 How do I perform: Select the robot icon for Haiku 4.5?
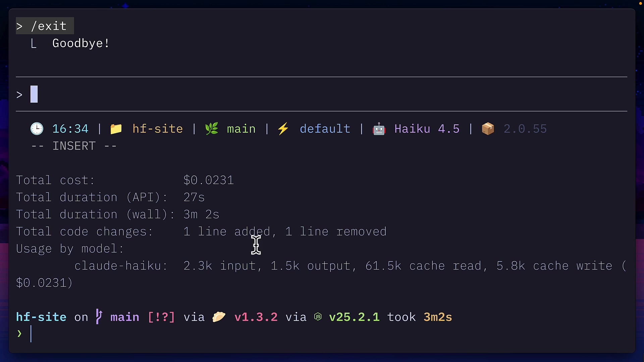click(379, 128)
